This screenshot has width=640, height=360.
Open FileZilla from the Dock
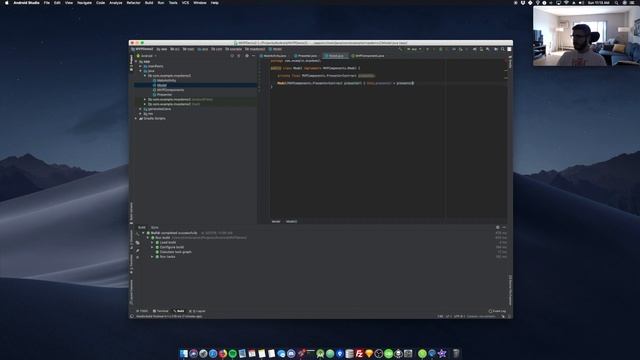coord(359,353)
